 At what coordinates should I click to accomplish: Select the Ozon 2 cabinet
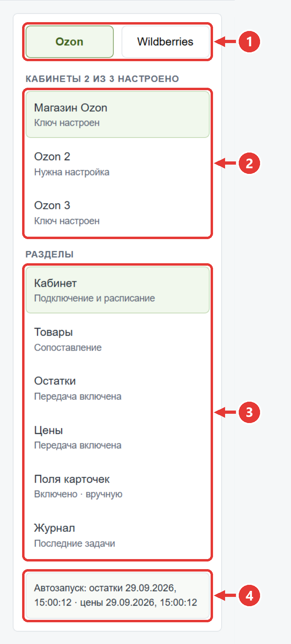tap(118, 164)
